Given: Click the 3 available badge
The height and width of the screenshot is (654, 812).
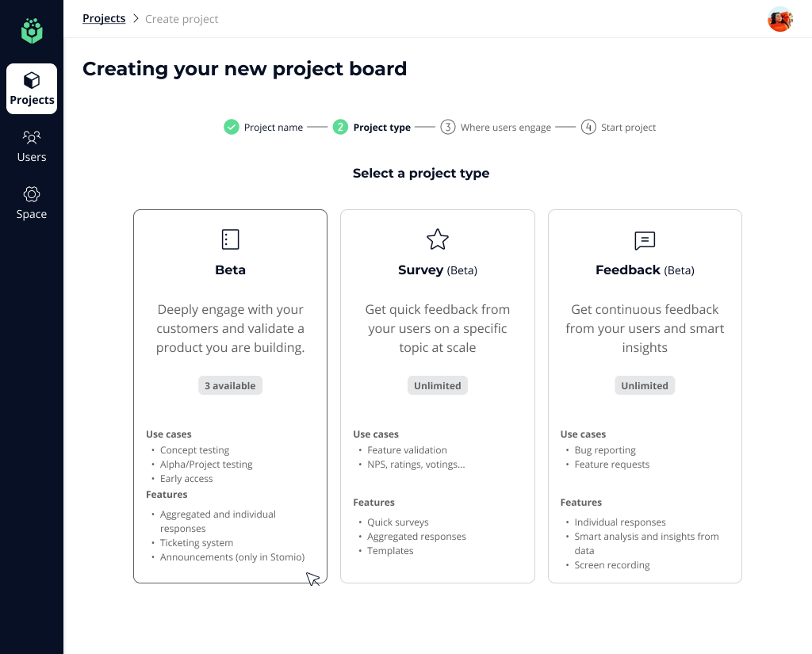Looking at the screenshot, I should (x=230, y=386).
